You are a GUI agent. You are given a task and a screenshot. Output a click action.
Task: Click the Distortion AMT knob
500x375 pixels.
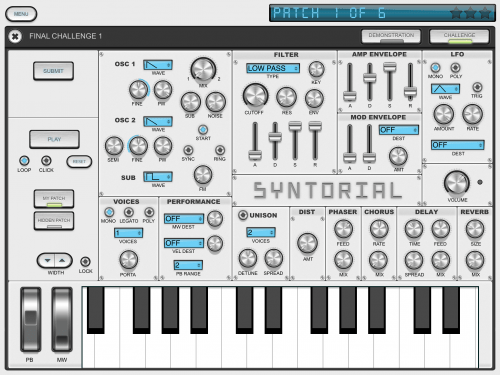(307, 243)
